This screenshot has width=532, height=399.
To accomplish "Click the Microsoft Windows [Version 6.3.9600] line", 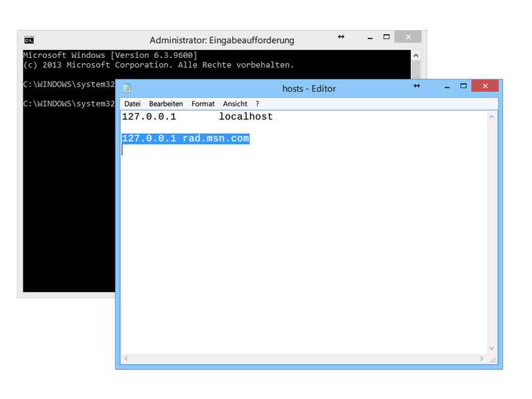I will click(x=110, y=55).
